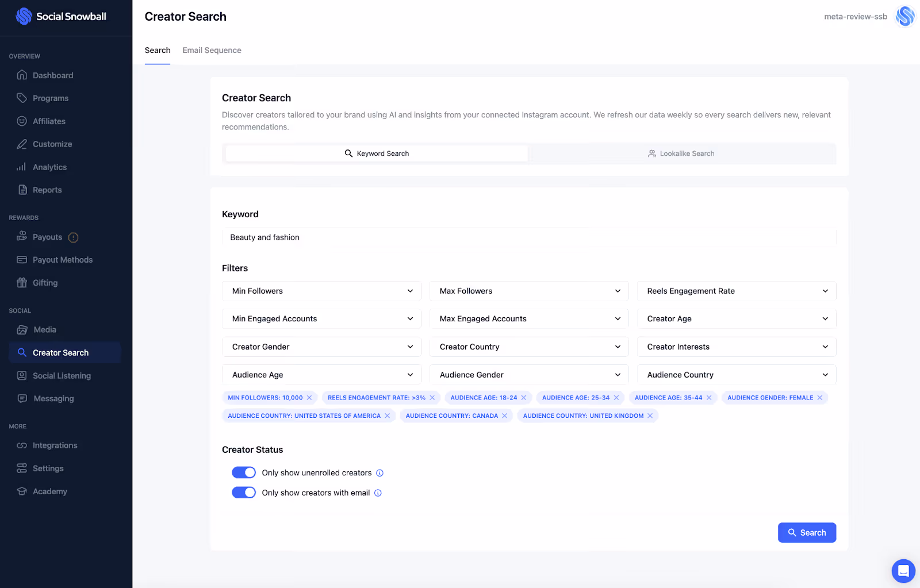Open the Creator Interests dropdown
This screenshot has height=588, width=920.
(737, 347)
